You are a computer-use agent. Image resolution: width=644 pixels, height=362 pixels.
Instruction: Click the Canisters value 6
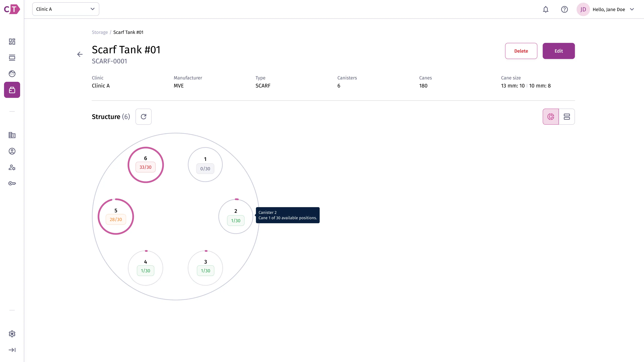339,86
